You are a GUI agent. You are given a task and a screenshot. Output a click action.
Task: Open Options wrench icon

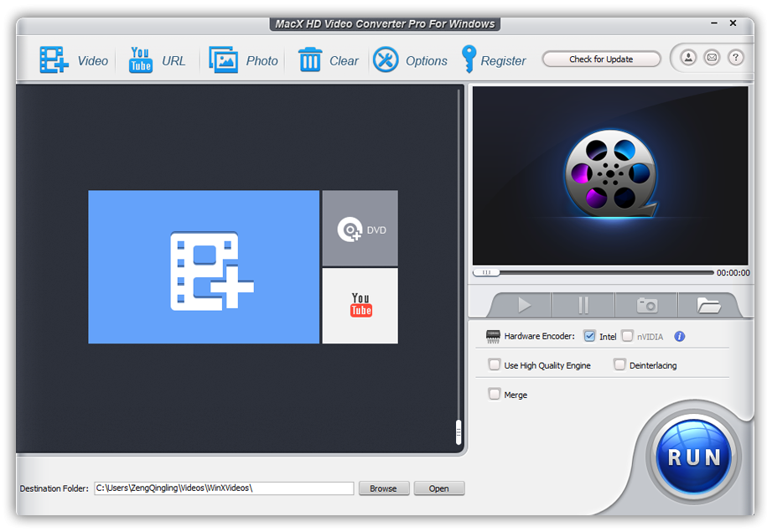(x=386, y=59)
